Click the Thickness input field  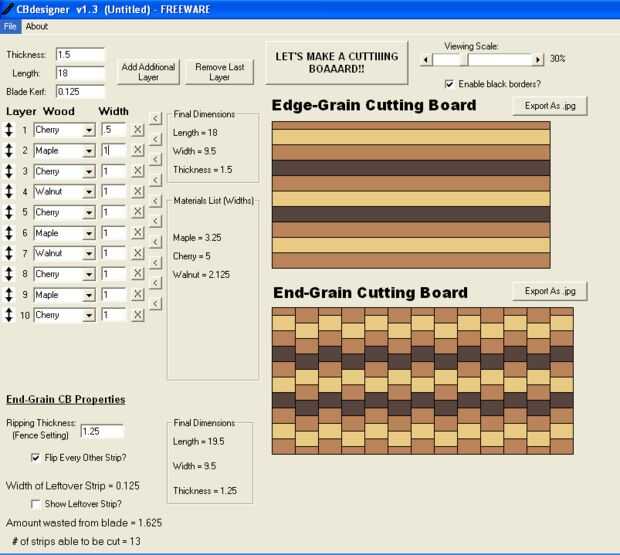(81, 55)
